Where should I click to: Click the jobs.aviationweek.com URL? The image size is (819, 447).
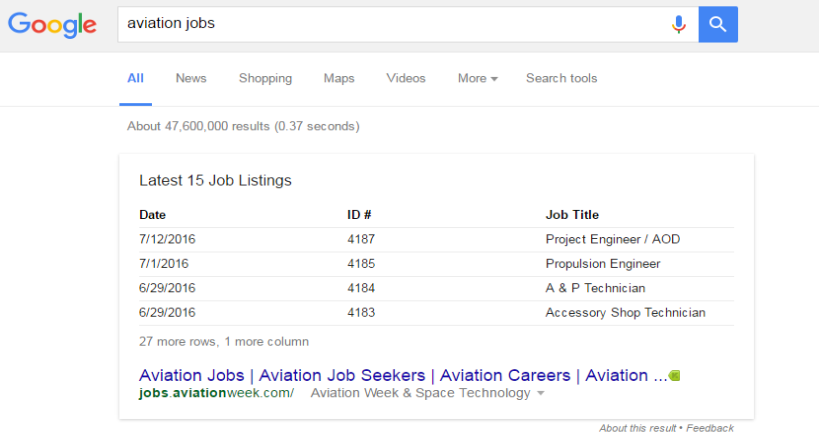pyautogui.click(x=217, y=393)
